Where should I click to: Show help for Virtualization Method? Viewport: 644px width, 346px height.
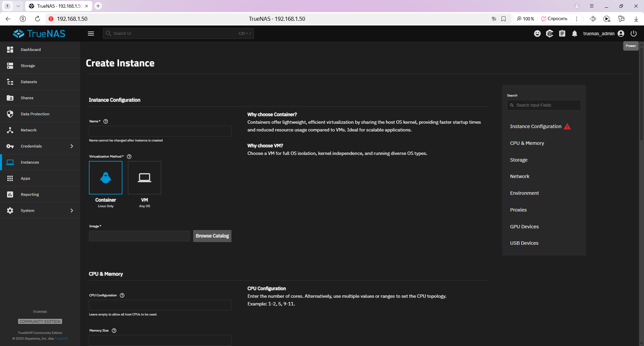pos(129,157)
